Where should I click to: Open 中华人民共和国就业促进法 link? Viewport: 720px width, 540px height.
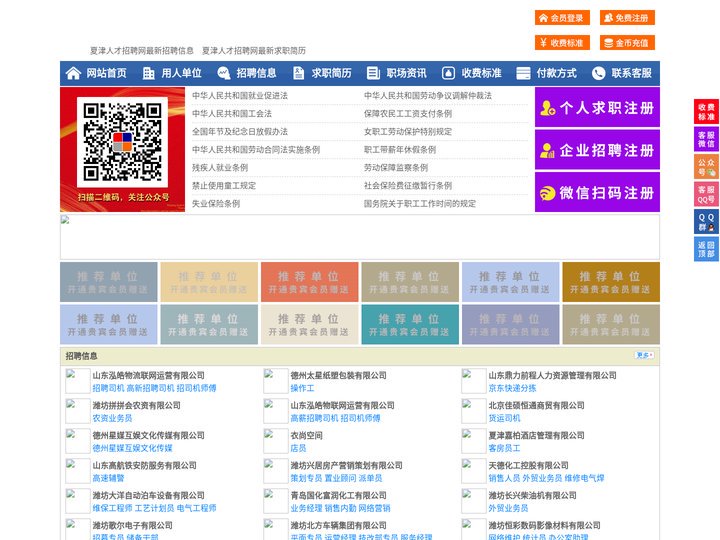click(x=240, y=96)
